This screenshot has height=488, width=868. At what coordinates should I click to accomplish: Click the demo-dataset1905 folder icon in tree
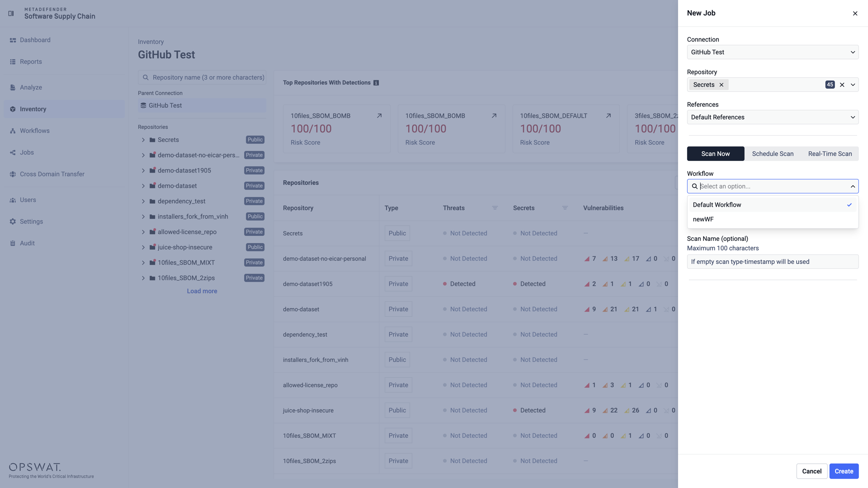[153, 170]
